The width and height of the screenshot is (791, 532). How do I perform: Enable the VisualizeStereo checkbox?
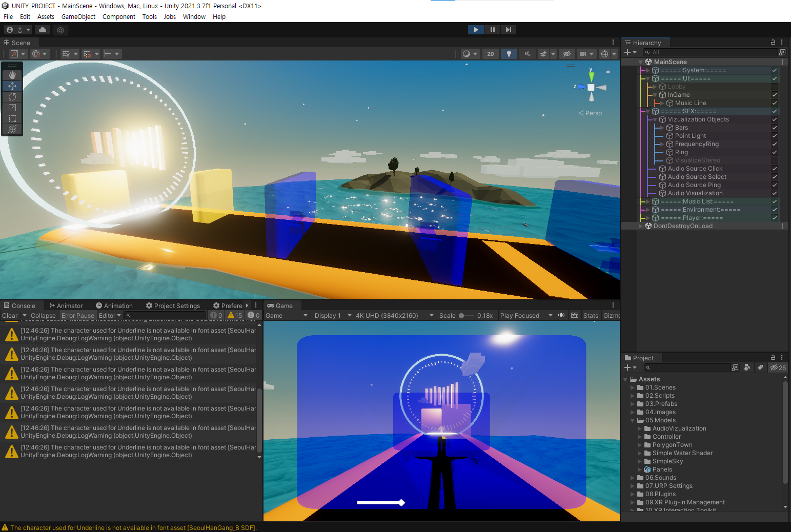[775, 160]
